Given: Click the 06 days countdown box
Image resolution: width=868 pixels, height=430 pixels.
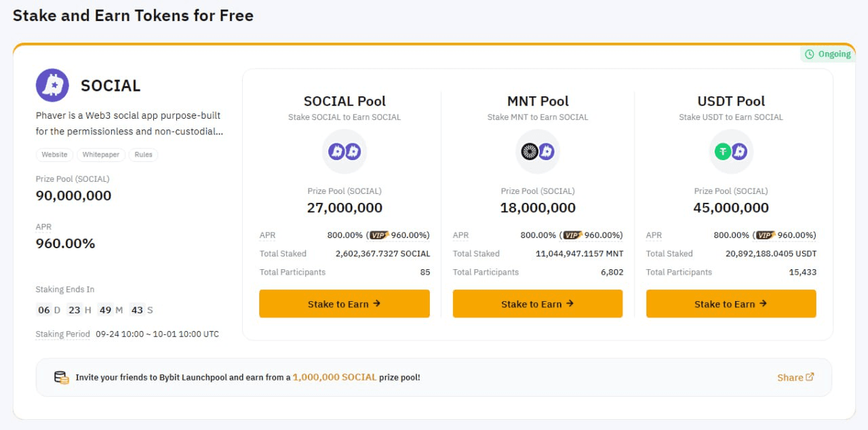Looking at the screenshot, I should pos(44,310).
